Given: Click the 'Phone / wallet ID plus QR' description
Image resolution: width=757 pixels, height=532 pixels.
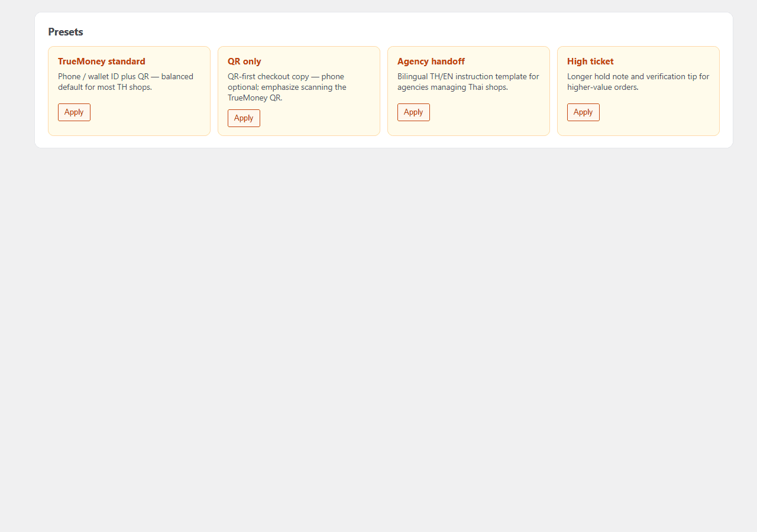Looking at the screenshot, I should coord(125,82).
